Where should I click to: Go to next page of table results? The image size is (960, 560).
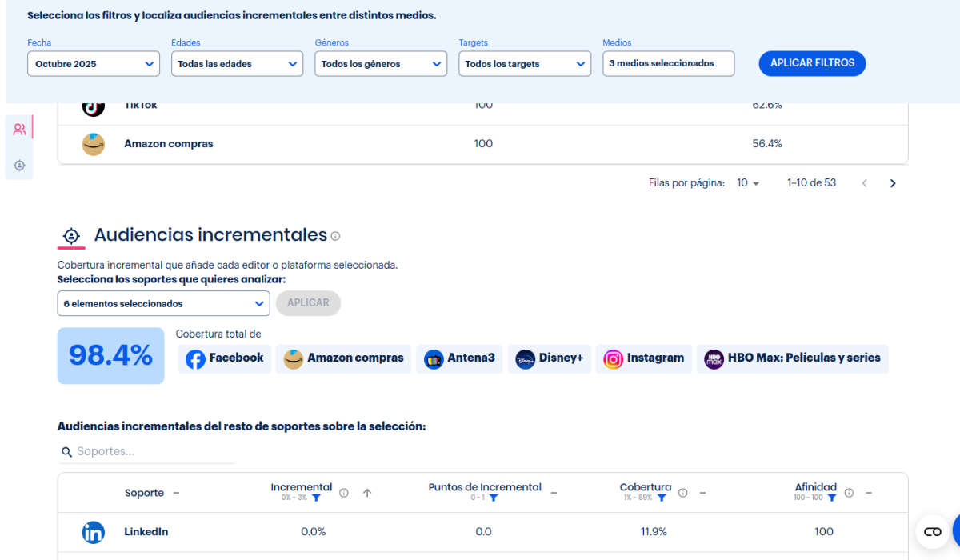pyautogui.click(x=893, y=183)
